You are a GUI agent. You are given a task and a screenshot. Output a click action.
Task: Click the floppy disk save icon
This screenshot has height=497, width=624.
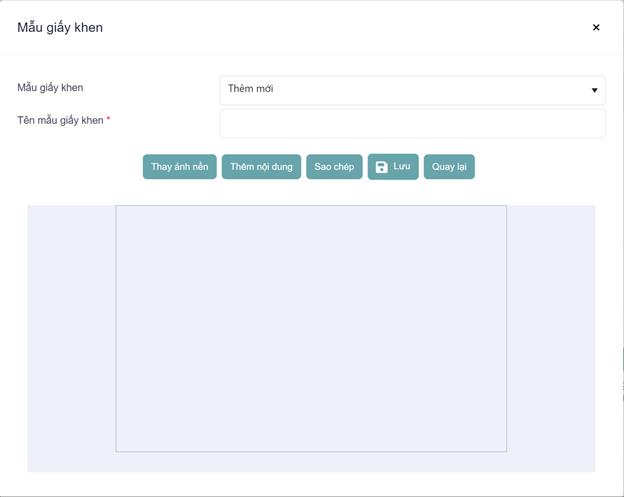click(381, 167)
